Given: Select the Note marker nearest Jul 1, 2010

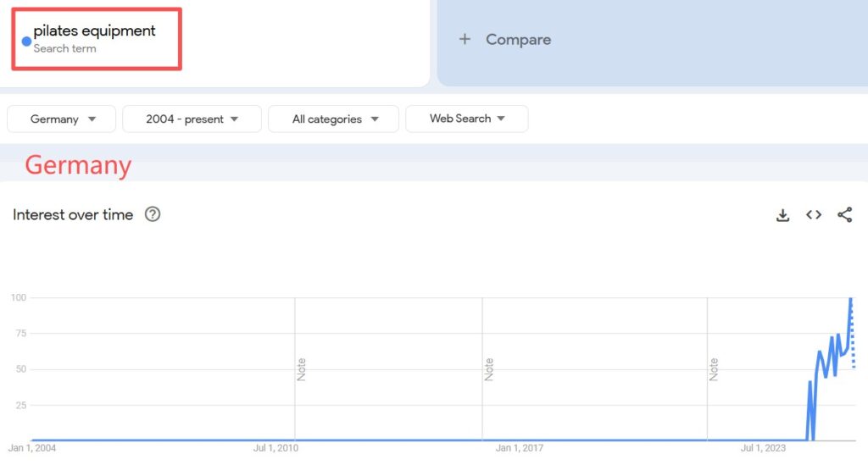Looking at the screenshot, I should [301, 369].
